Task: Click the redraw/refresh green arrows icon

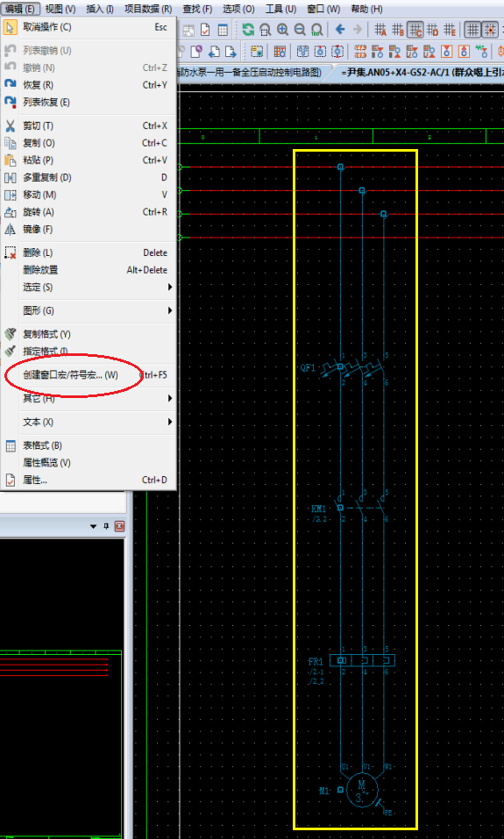Action: pos(248,30)
